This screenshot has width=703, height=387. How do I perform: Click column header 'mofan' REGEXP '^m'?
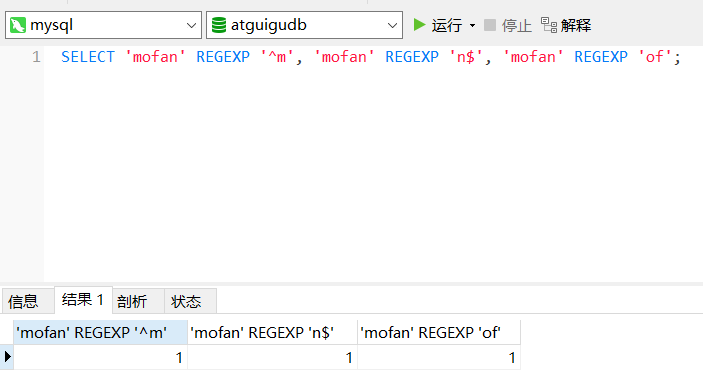pyautogui.click(x=100, y=332)
